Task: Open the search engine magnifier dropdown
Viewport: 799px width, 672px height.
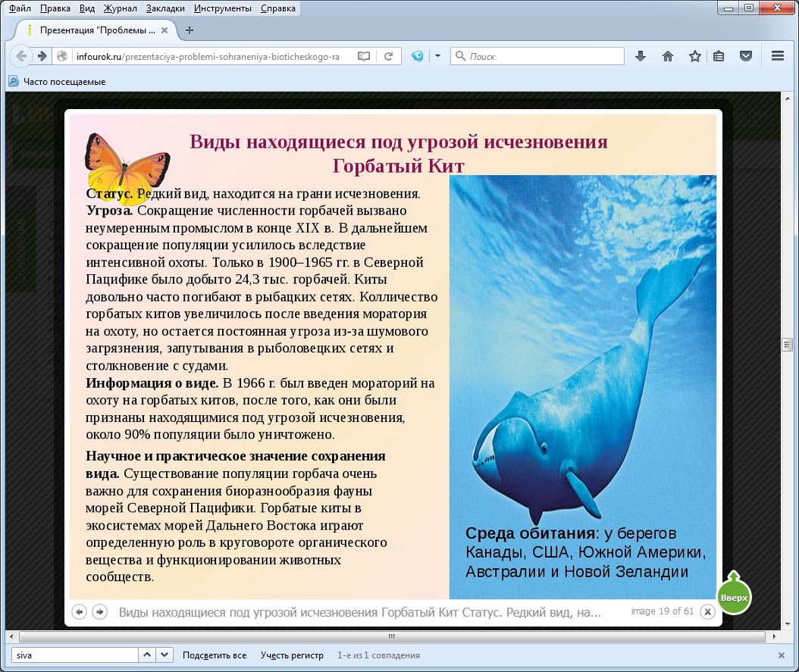Action: [x=459, y=56]
